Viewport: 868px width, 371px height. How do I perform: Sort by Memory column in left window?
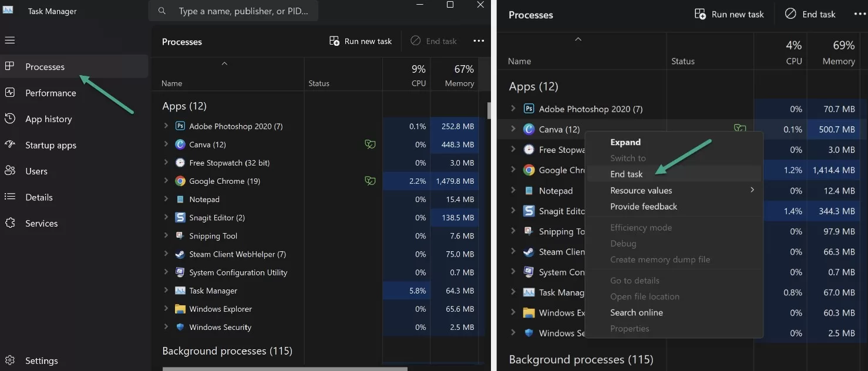(454, 75)
